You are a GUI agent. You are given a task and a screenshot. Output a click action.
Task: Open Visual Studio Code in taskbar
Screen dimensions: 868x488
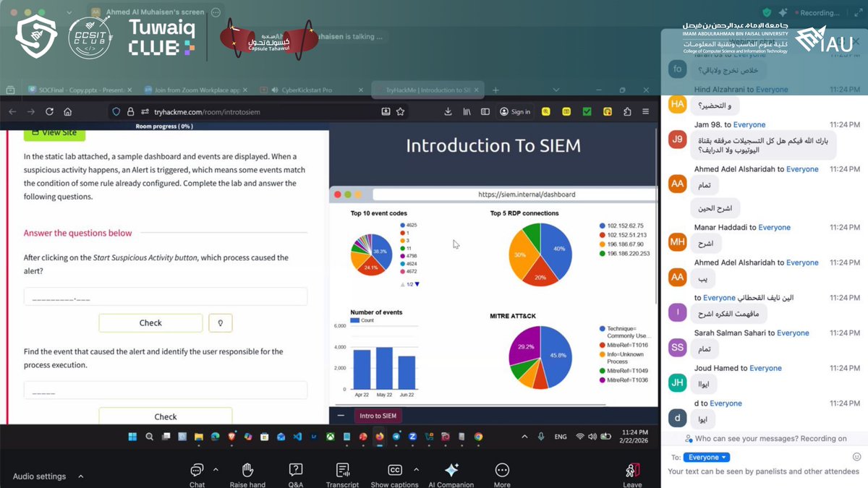(x=297, y=437)
